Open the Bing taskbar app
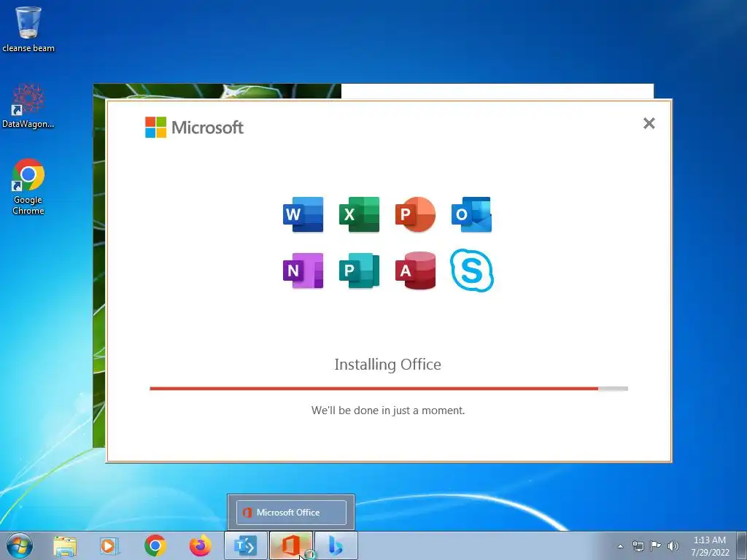 pos(336,545)
